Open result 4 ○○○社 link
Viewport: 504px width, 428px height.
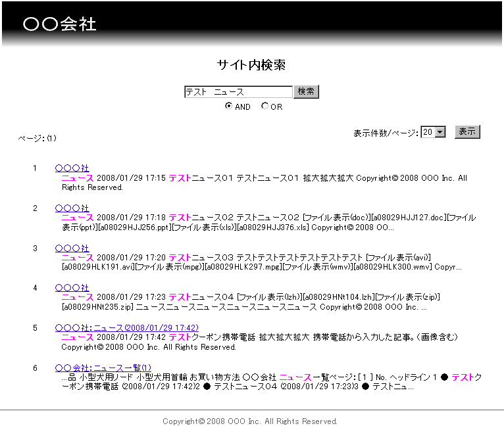coord(72,288)
